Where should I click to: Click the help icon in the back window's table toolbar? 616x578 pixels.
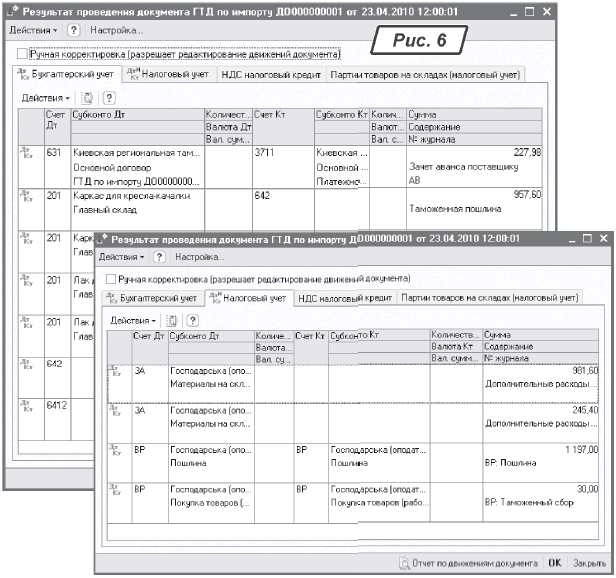[x=108, y=98]
